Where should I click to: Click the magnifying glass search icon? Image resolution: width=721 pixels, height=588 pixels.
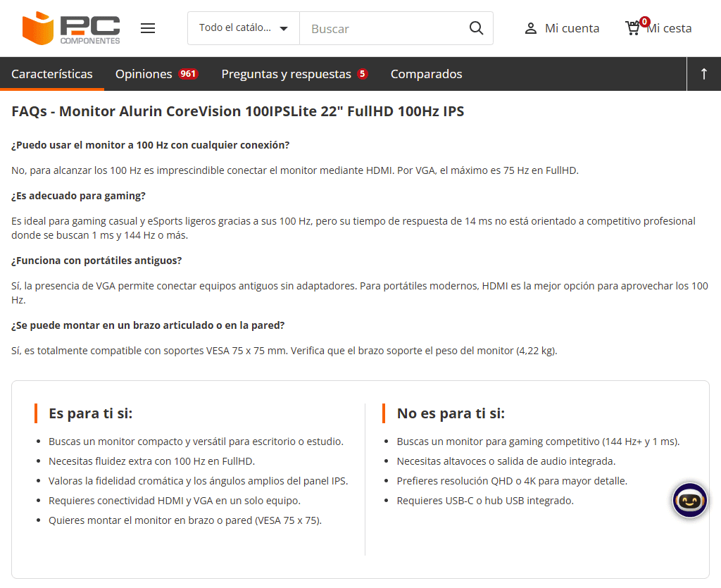click(476, 28)
